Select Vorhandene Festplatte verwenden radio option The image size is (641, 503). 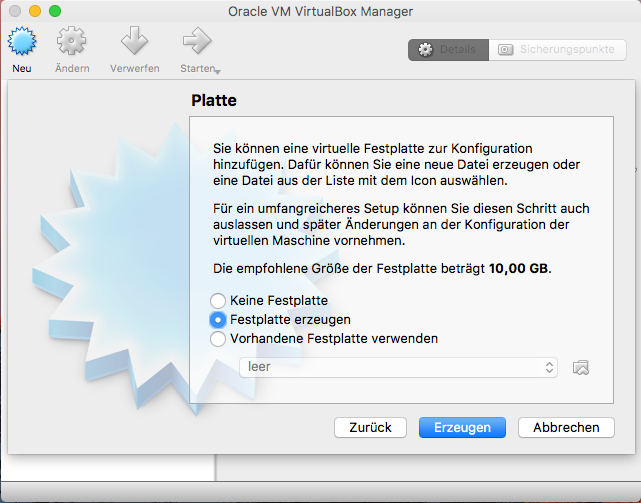pos(218,338)
